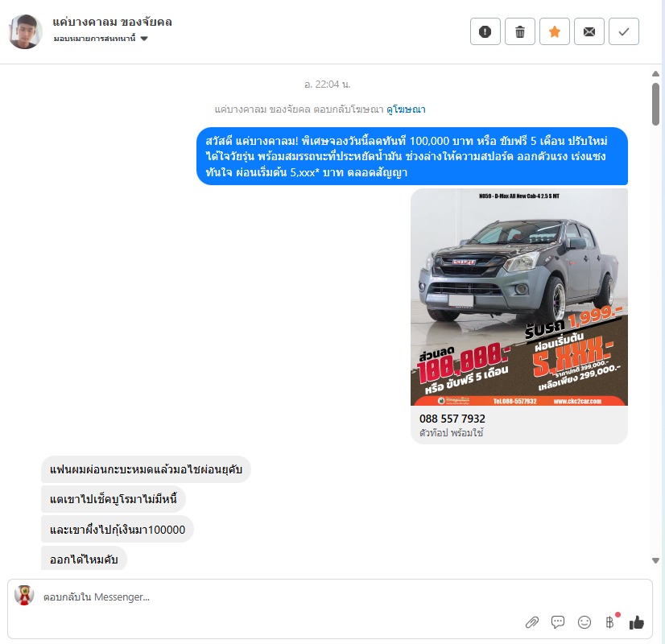Click the chat scrollbar thumb
This screenshot has height=644, width=665.
[655, 104]
